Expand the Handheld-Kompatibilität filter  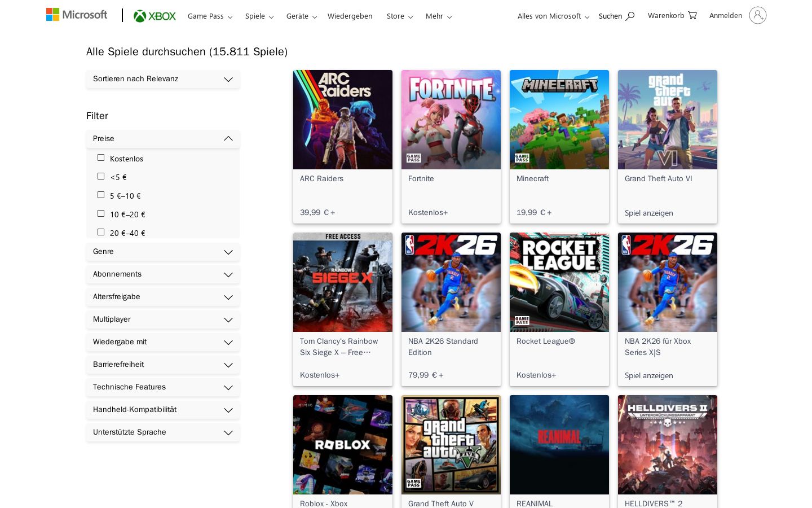pyautogui.click(x=163, y=410)
